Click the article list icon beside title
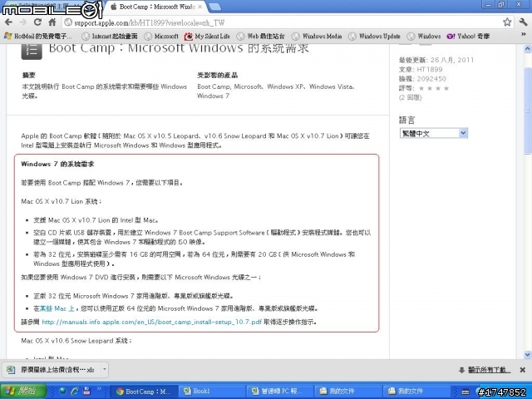532x399 pixels. pos(32,51)
